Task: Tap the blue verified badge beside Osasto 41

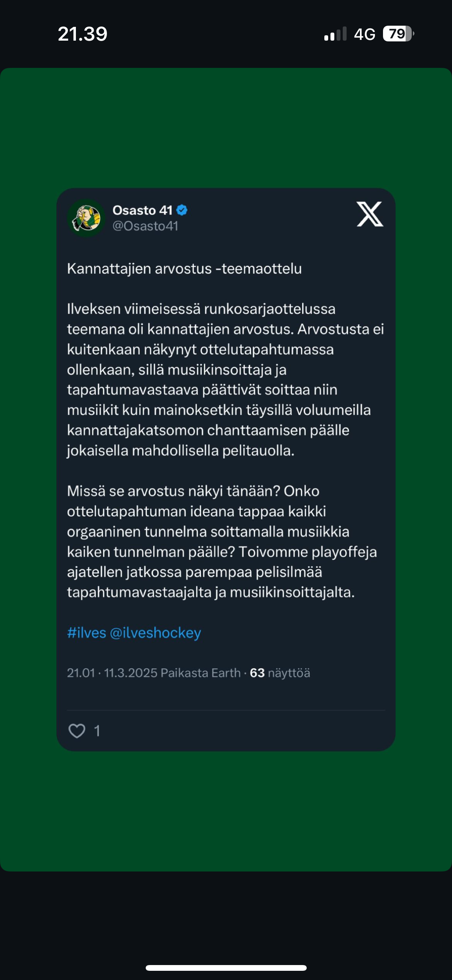Action: (182, 210)
